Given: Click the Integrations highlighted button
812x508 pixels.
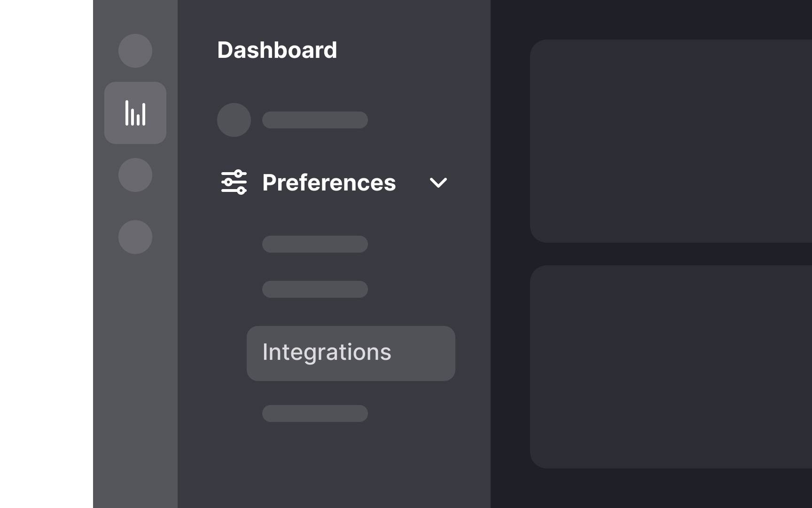Looking at the screenshot, I should point(350,353).
